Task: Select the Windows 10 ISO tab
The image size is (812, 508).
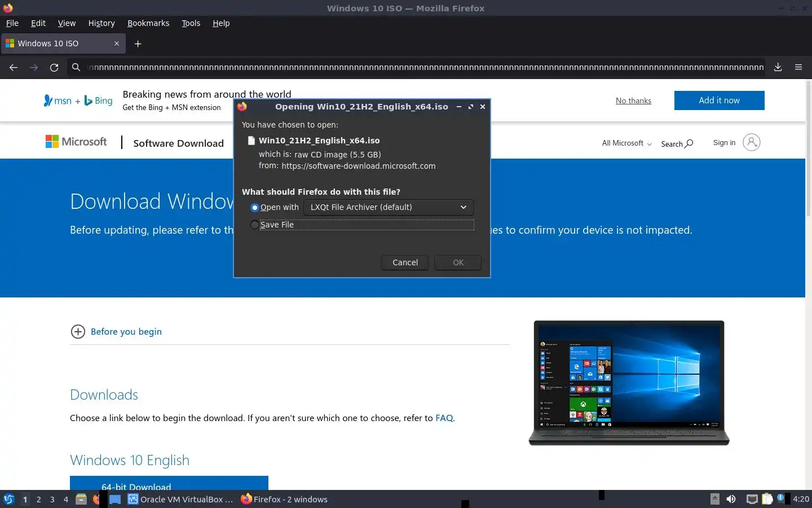Action: pos(62,43)
